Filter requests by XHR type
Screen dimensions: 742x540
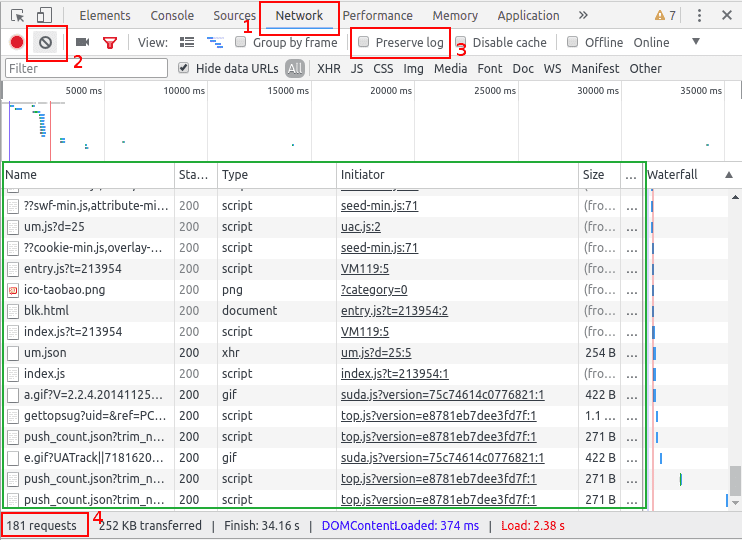pos(328,68)
